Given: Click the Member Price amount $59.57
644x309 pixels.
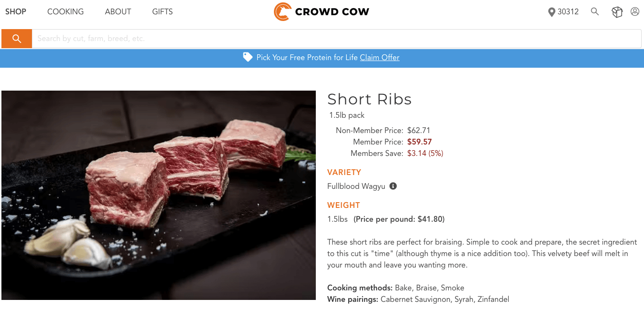Looking at the screenshot, I should pos(420,142).
